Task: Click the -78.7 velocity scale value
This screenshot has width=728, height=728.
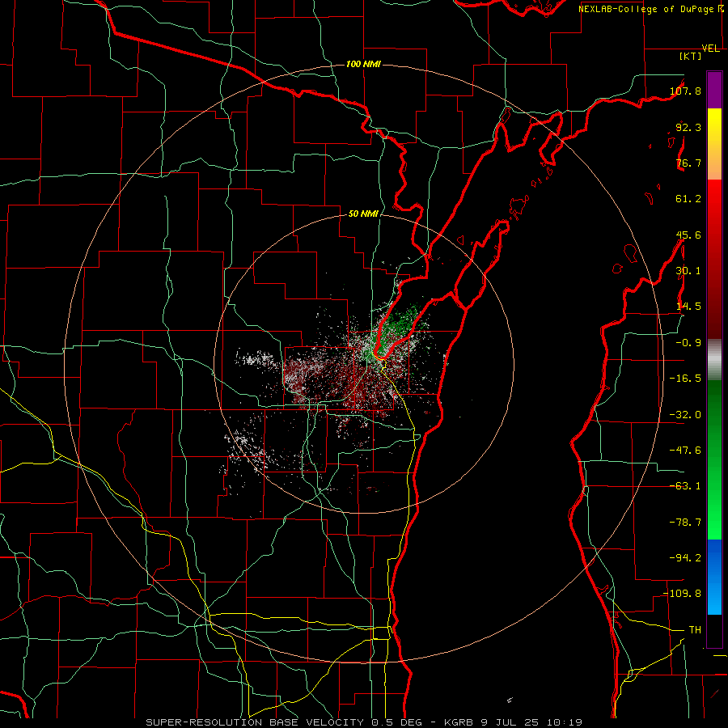Action: click(x=685, y=523)
